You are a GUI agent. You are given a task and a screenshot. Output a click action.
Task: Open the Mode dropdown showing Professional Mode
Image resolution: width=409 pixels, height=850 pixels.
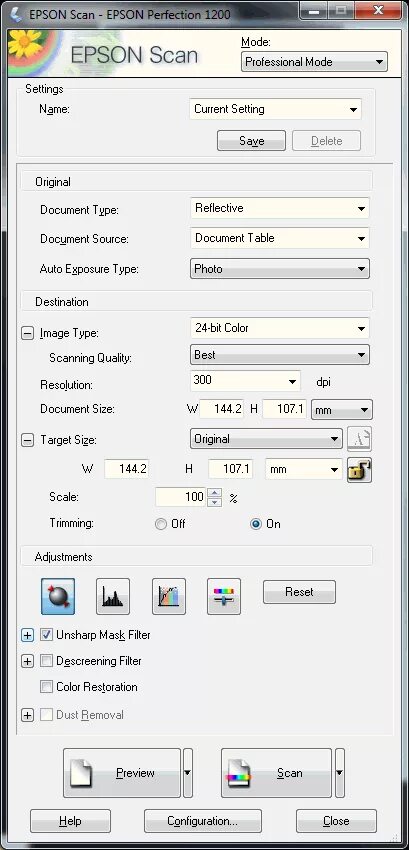coord(314,62)
